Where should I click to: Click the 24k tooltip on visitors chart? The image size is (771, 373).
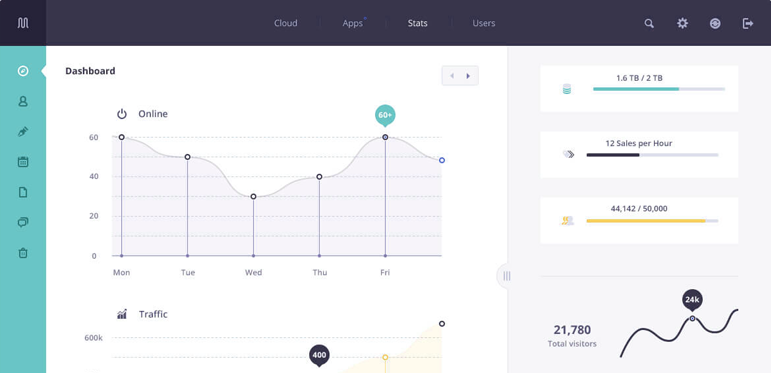point(692,300)
